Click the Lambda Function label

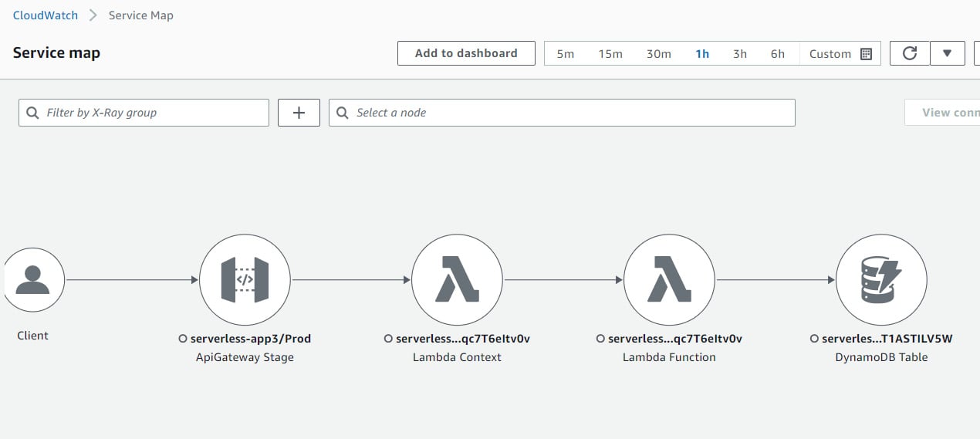click(669, 357)
